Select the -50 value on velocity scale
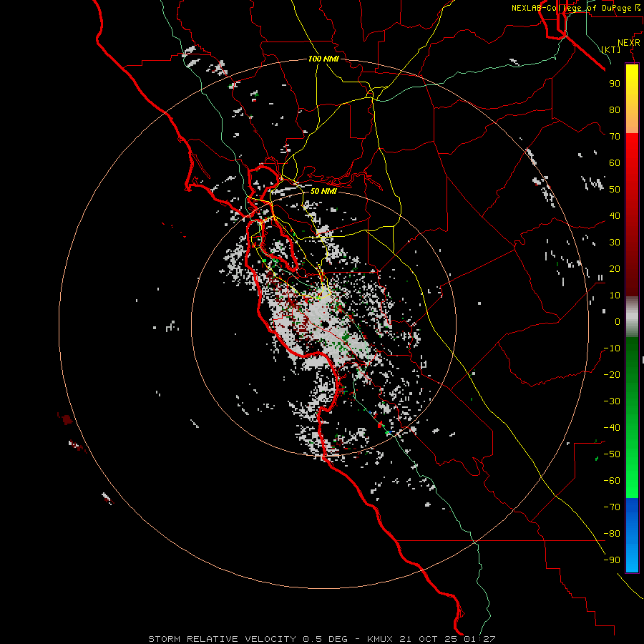 click(x=612, y=454)
